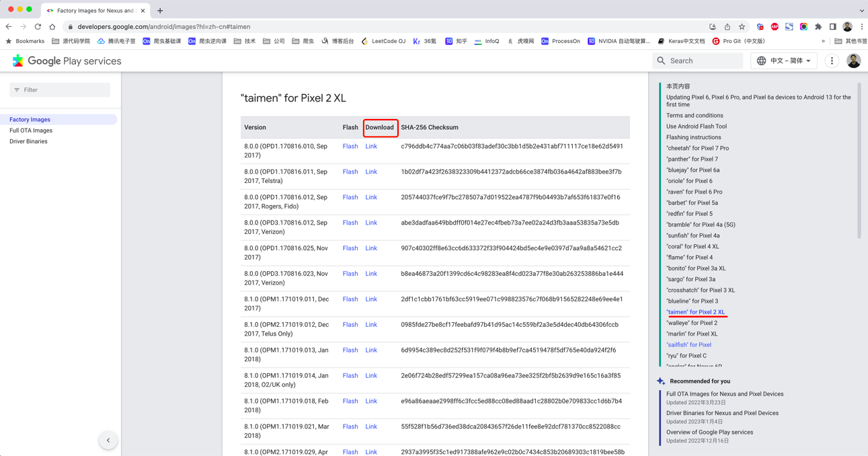The height and width of the screenshot is (456, 868).
Task: Open the language dropdown 中文 – 简体
Action: 783,61
